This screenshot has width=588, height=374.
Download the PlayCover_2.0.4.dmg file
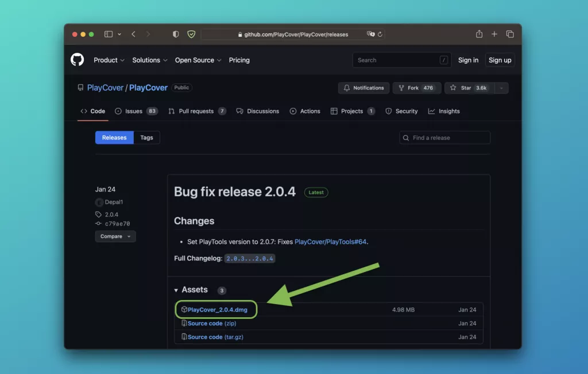click(217, 310)
